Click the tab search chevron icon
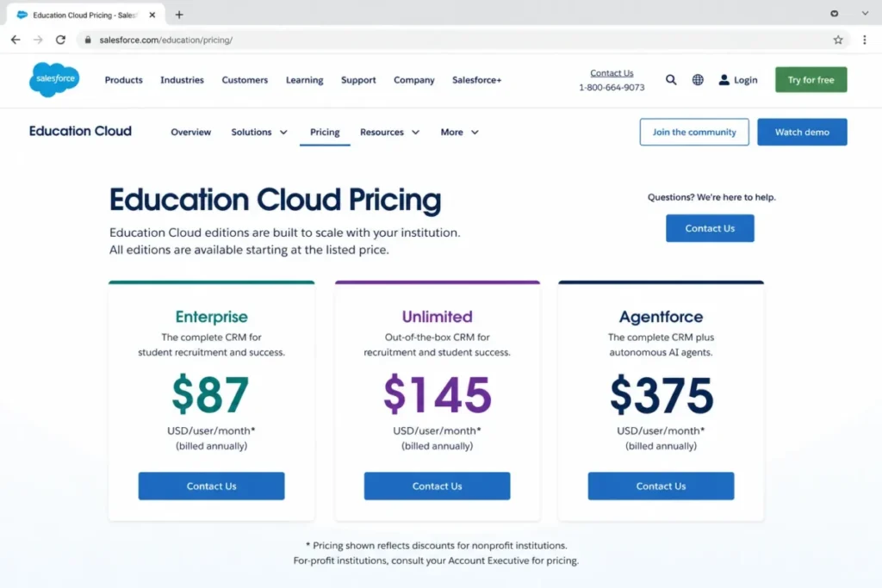Viewport: 882px width, 588px height. pyautogui.click(x=865, y=14)
